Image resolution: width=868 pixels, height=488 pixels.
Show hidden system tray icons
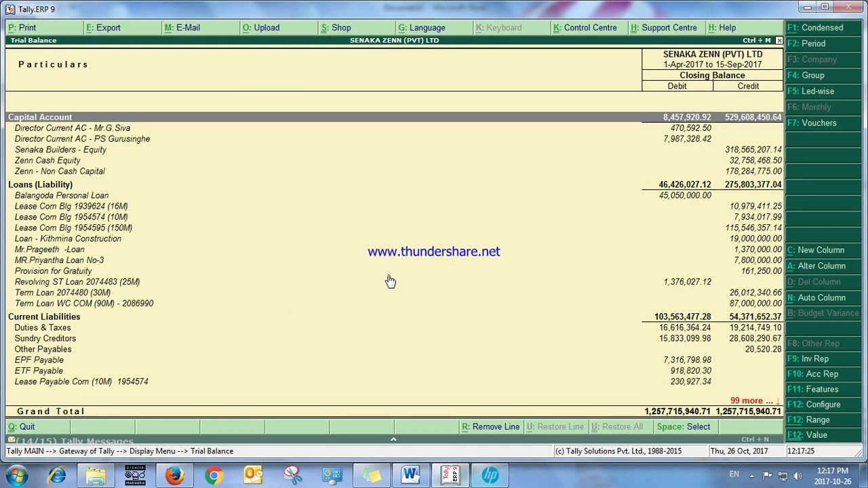pos(751,476)
